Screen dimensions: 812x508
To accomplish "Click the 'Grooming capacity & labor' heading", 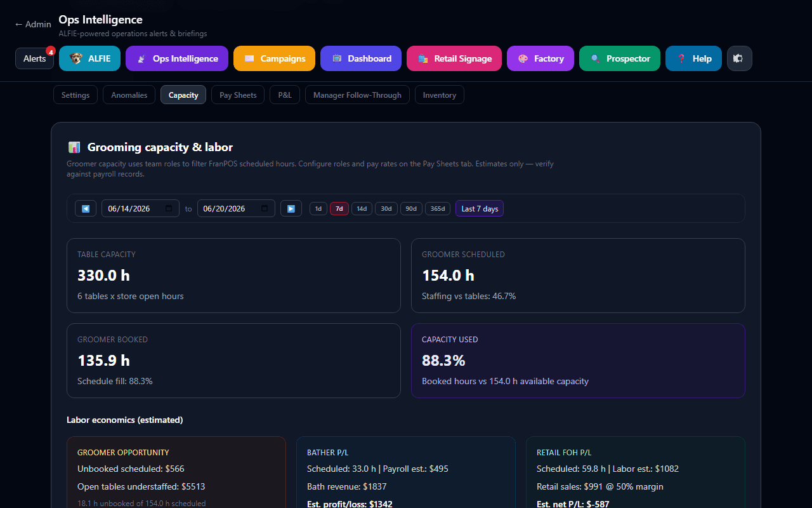I will (160, 147).
